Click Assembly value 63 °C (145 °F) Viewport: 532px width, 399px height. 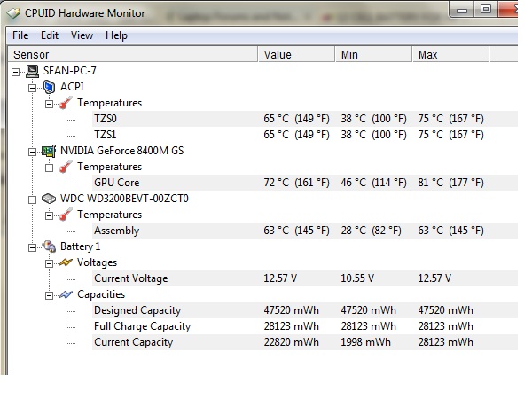pos(296,231)
